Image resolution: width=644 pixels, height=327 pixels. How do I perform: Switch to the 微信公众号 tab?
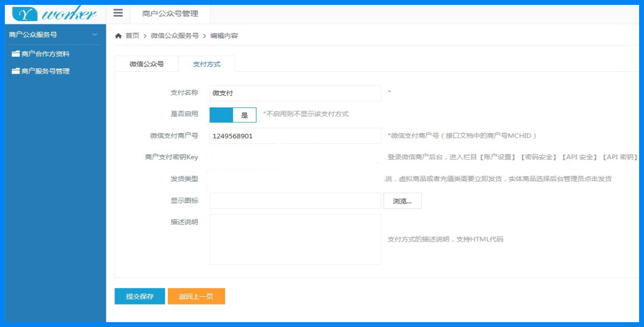pos(146,64)
